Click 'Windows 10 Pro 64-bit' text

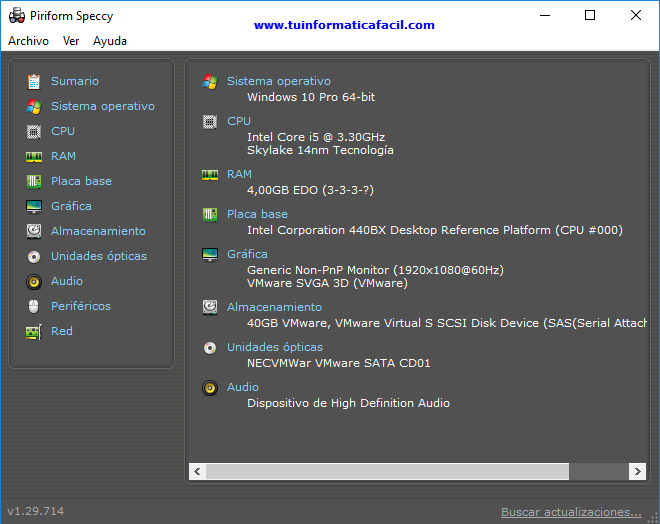[311, 97]
